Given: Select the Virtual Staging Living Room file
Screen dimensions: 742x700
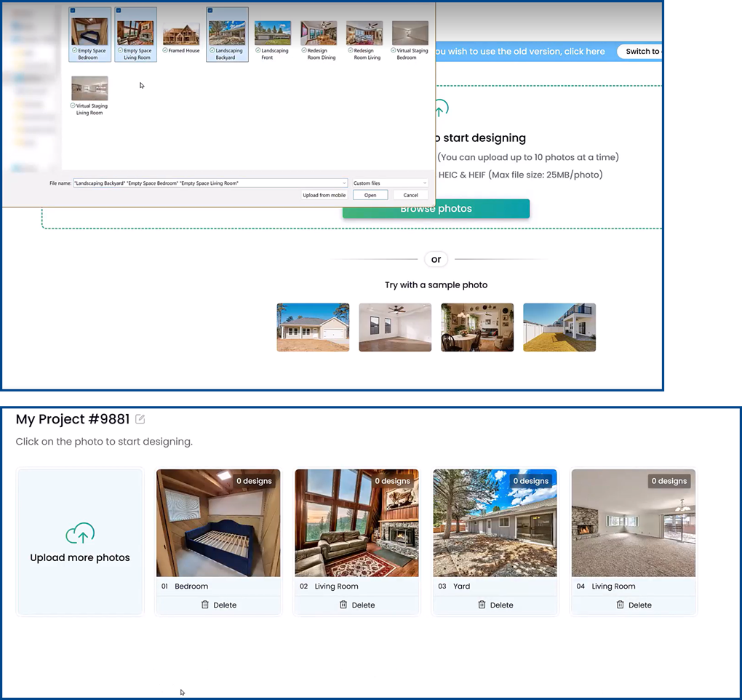Looking at the screenshot, I should [x=89, y=89].
